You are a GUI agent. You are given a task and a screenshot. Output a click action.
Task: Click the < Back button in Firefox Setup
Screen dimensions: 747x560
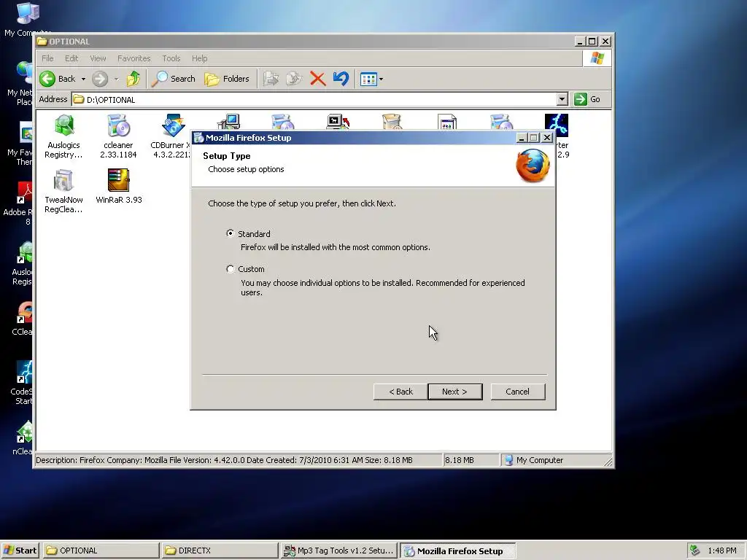[x=400, y=392]
